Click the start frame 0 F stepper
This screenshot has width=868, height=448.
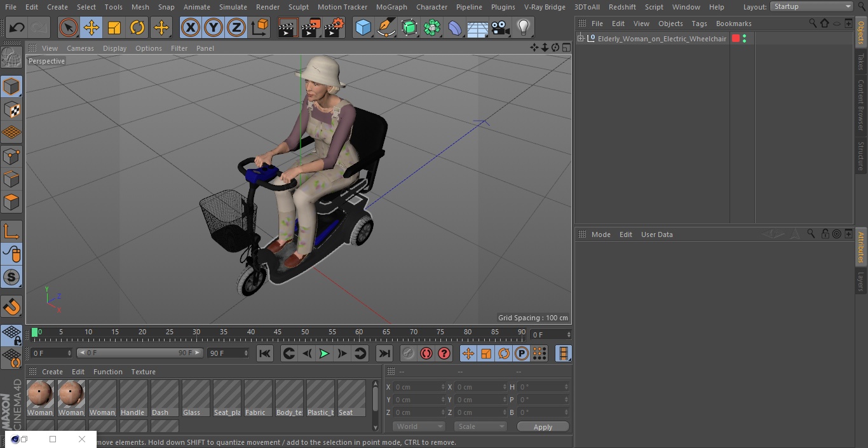tap(69, 353)
